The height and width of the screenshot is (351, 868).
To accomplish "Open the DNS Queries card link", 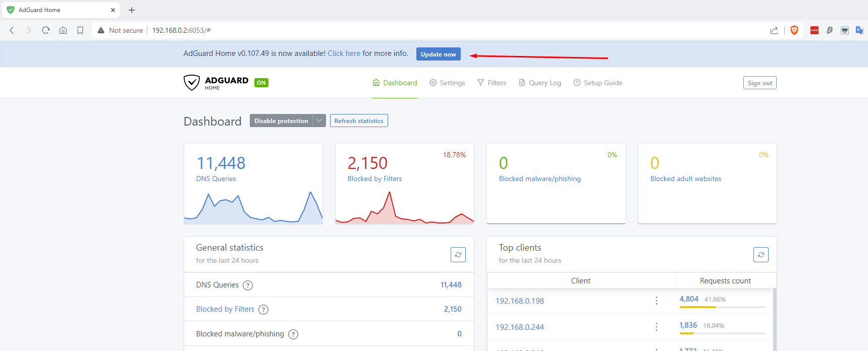I will point(216,179).
